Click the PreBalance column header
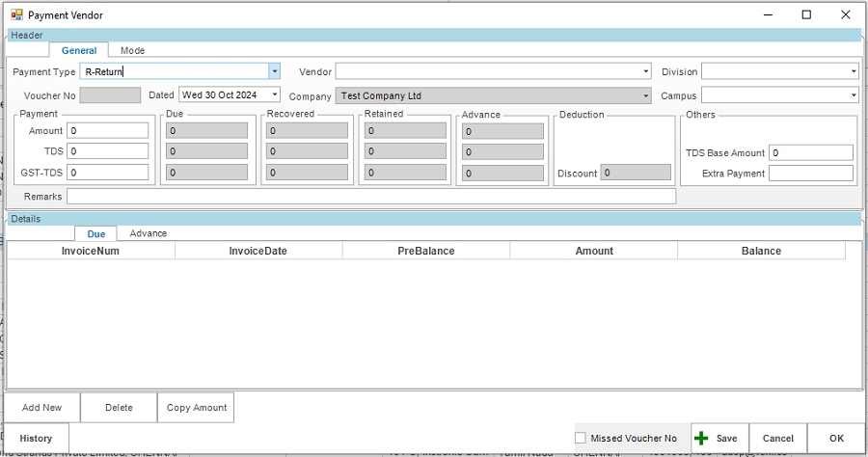This screenshot has width=868, height=457. (x=426, y=251)
